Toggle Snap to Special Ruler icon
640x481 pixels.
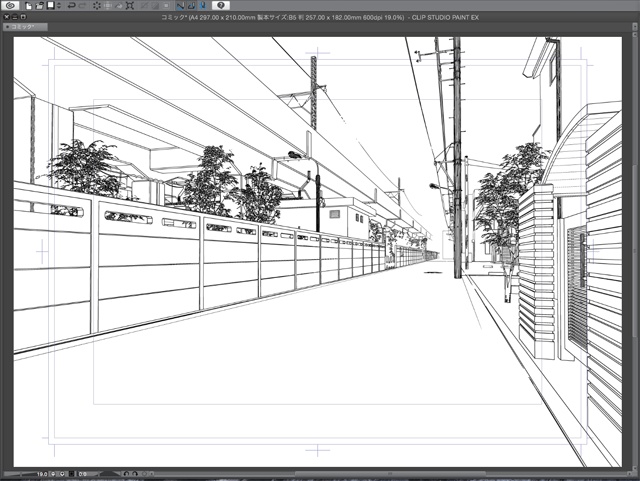coord(191,5)
